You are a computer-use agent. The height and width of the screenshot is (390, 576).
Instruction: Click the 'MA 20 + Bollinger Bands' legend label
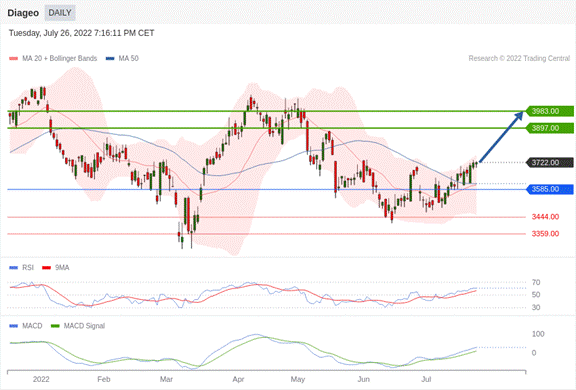click(x=60, y=58)
